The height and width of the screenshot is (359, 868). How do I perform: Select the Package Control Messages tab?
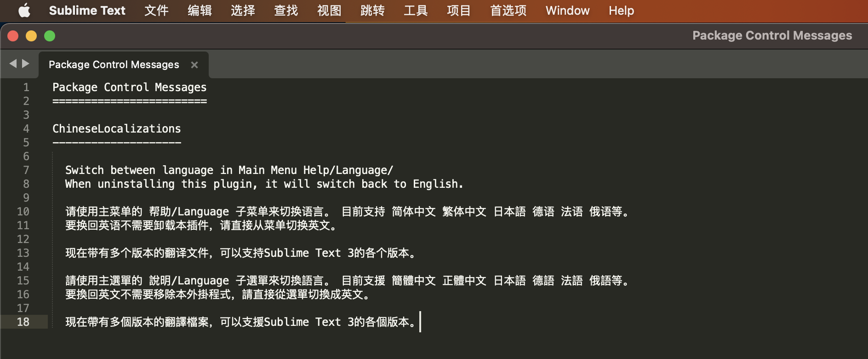click(114, 65)
